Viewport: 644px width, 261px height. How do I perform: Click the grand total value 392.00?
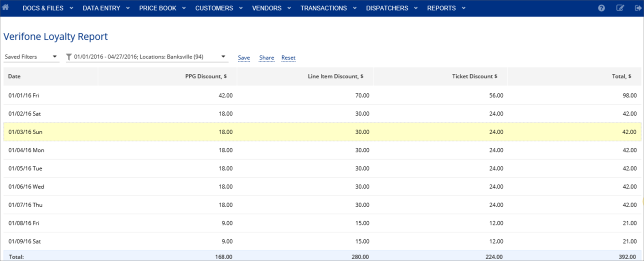coord(627,257)
